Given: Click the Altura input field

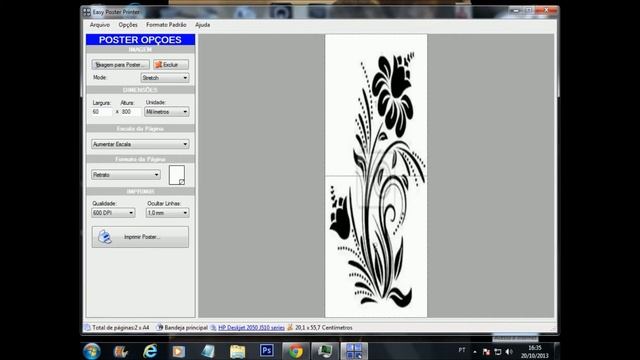Looking at the screenshot, I should tap(131, 112).
